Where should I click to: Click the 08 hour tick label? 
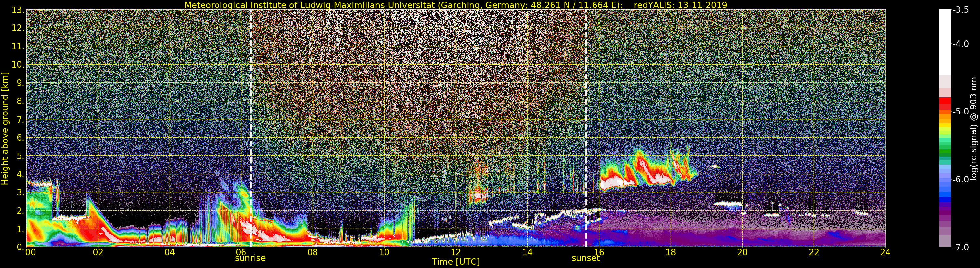(x=313, y=252)
